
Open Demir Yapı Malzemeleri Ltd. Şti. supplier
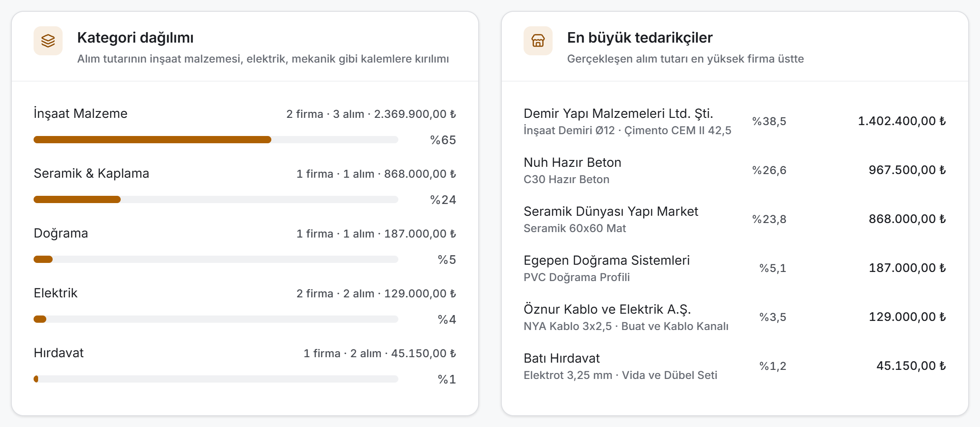735,121
